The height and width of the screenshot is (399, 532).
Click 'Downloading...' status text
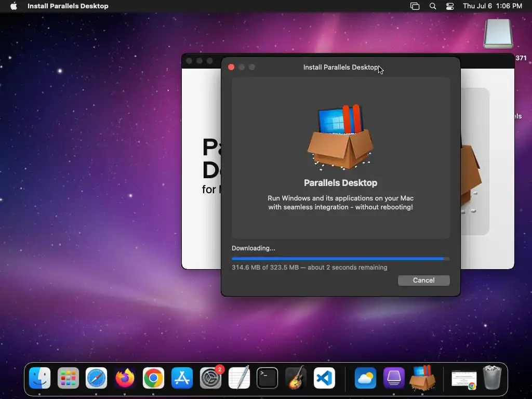253,248
